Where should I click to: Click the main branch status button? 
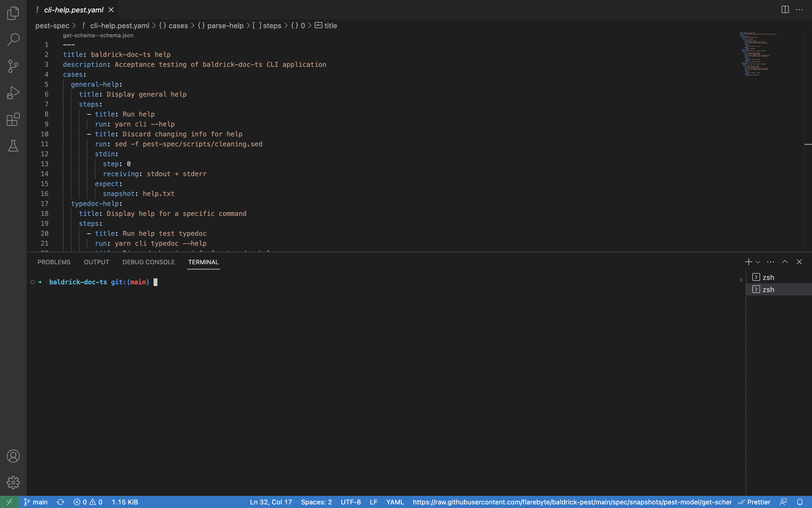[x=36, y=502]
